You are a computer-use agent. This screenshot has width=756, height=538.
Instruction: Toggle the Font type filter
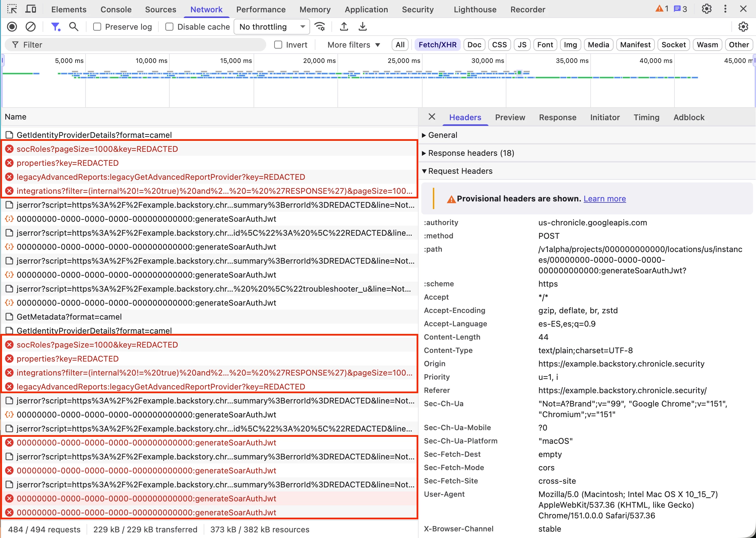(545, 45)
